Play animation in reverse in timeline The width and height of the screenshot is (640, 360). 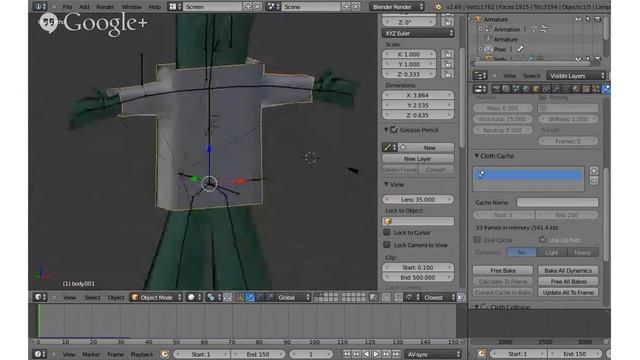click(x=367, y=354)
